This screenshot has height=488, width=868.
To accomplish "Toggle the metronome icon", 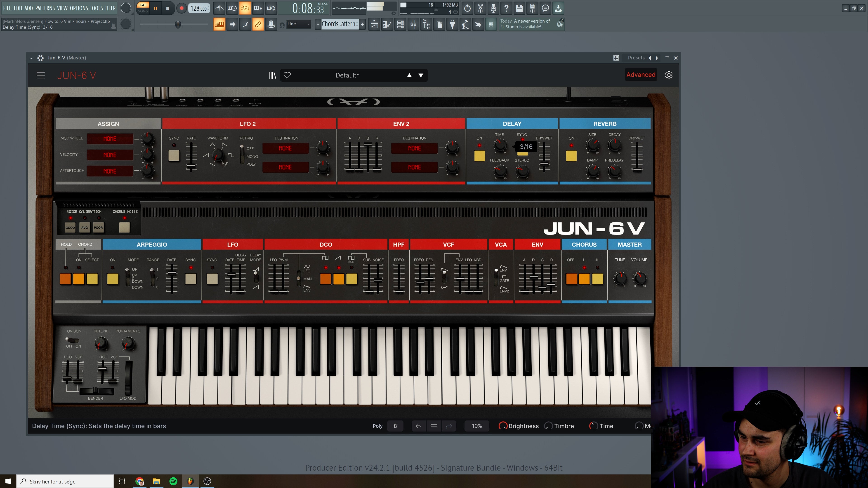I will 219,8.
